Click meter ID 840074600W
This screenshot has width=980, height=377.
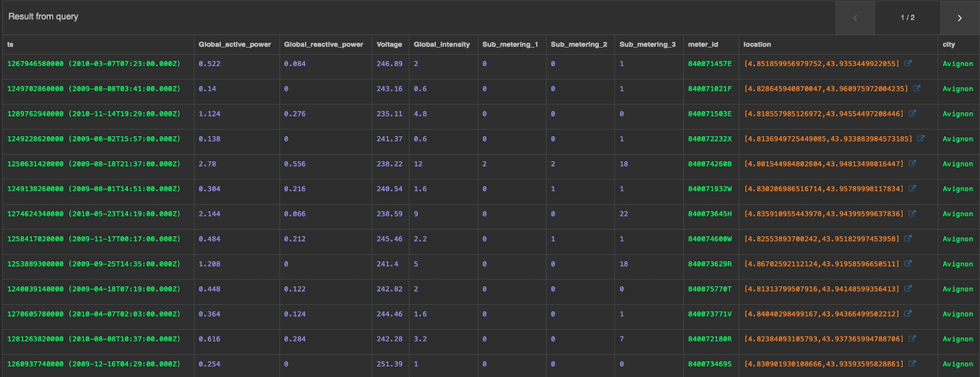(709, 239)
